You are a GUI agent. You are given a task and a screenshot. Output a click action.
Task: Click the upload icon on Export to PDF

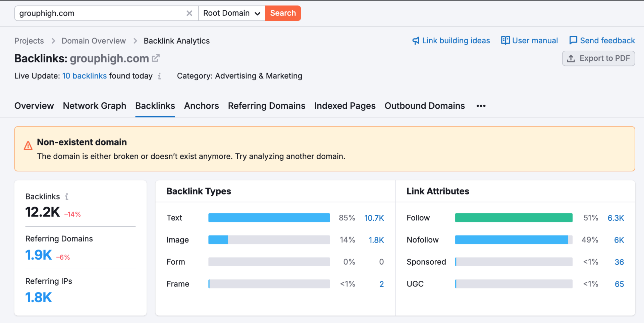[x=571, y=58]
